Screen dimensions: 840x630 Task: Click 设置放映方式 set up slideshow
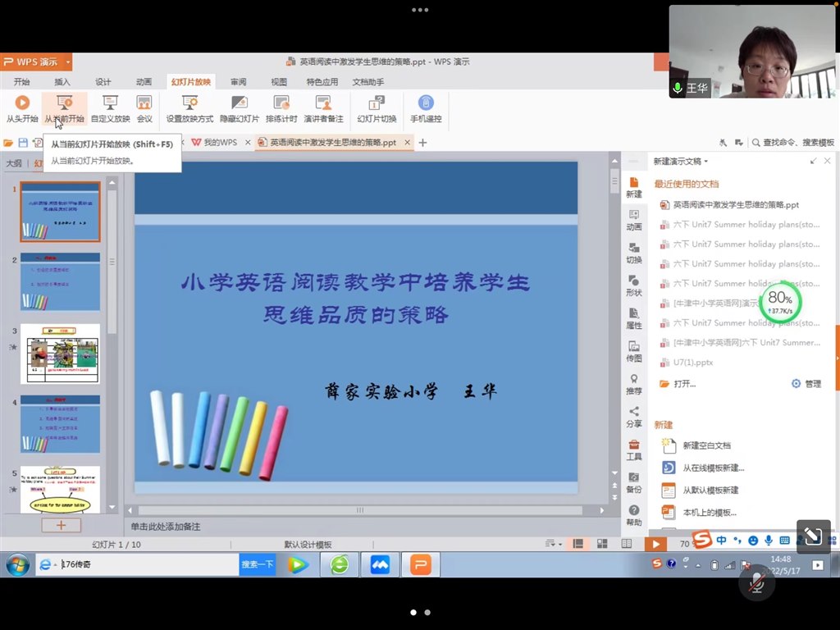[189, 107]
